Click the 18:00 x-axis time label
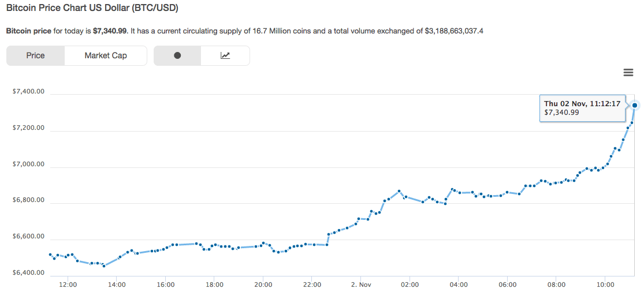 [x=214, y=284]
